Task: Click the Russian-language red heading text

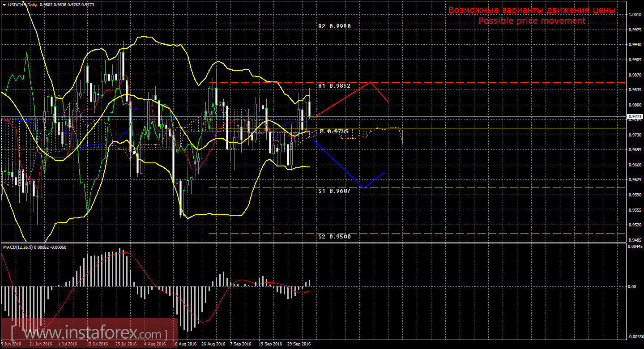Action: 532,10
